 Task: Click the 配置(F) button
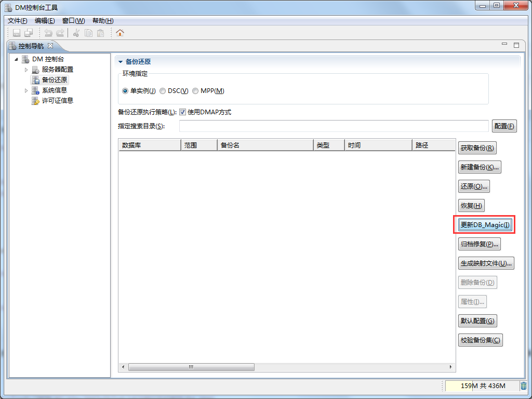point(504,126)
